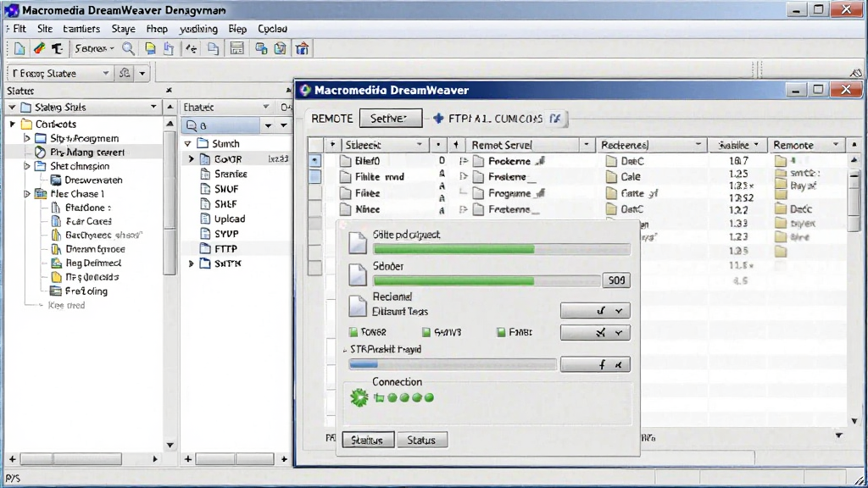Click the small icon button beside Frong Statve dropdown
The image size is (868, 488).
tap(125, 73)
